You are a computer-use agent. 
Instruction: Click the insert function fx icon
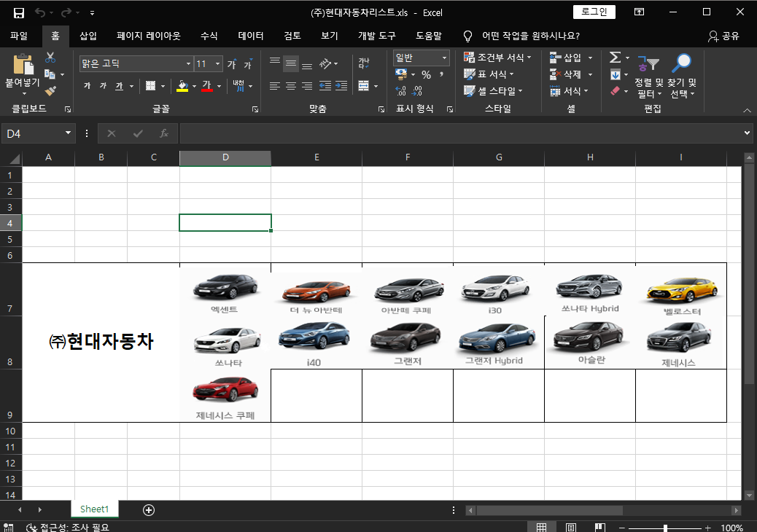[163, 133]
